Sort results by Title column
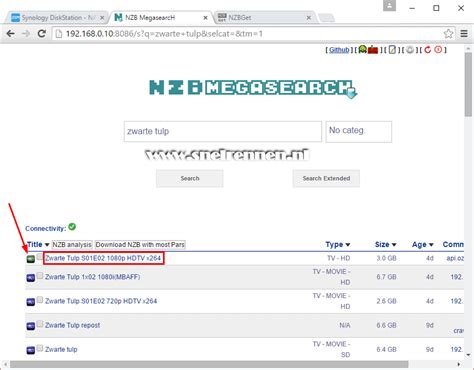 38,244
